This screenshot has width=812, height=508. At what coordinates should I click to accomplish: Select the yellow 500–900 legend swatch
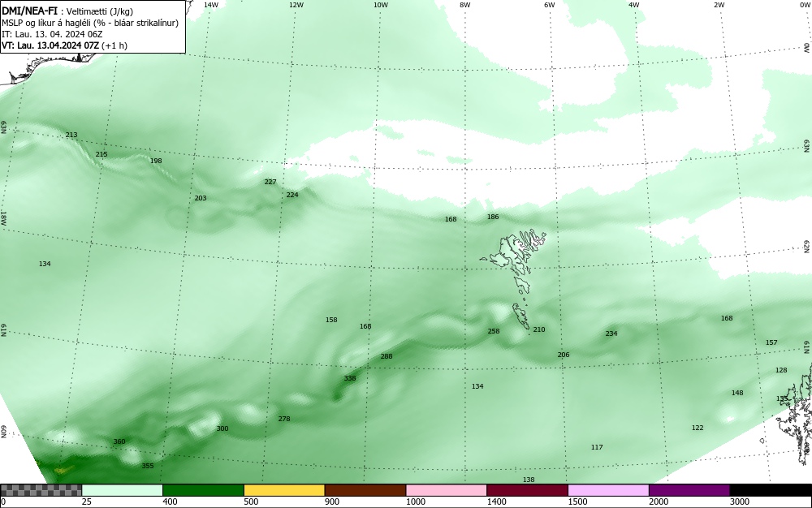click(x=284, y=490)
